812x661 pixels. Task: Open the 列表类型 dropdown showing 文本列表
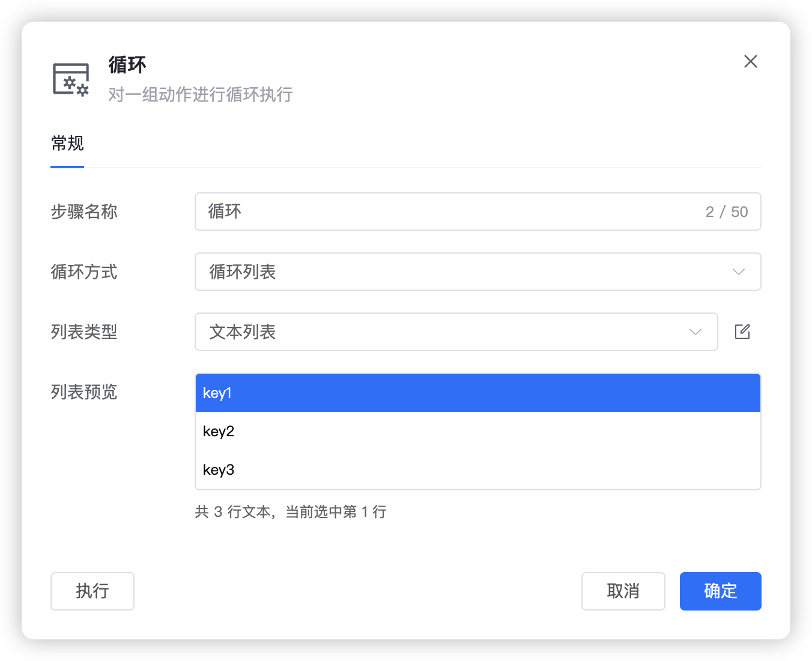point(456,332)
